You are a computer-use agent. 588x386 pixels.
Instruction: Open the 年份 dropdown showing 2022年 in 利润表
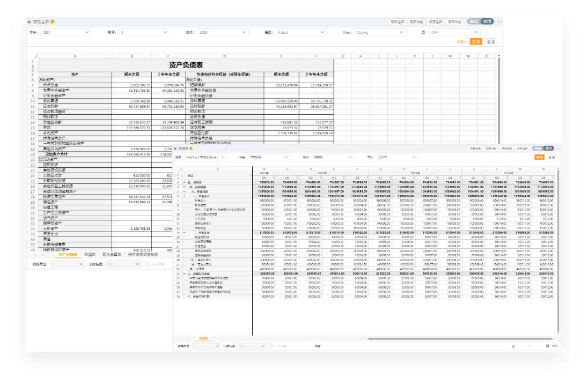point(396,158)
